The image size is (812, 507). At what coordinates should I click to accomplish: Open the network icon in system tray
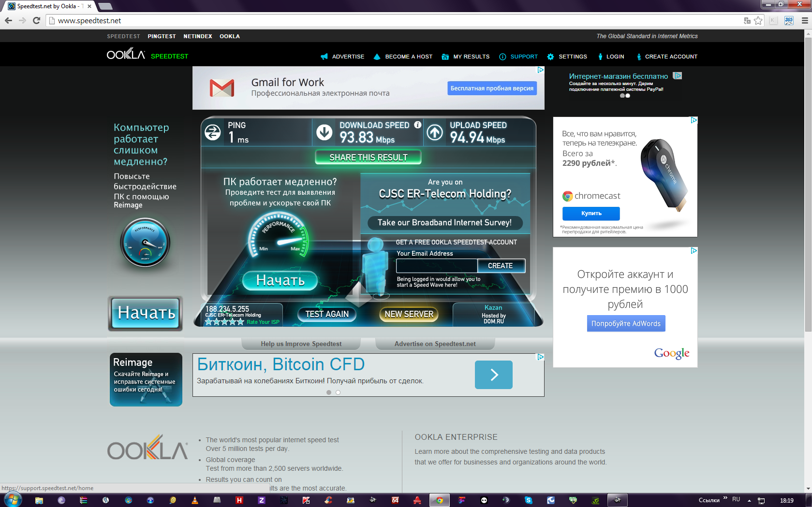[761, 500]
